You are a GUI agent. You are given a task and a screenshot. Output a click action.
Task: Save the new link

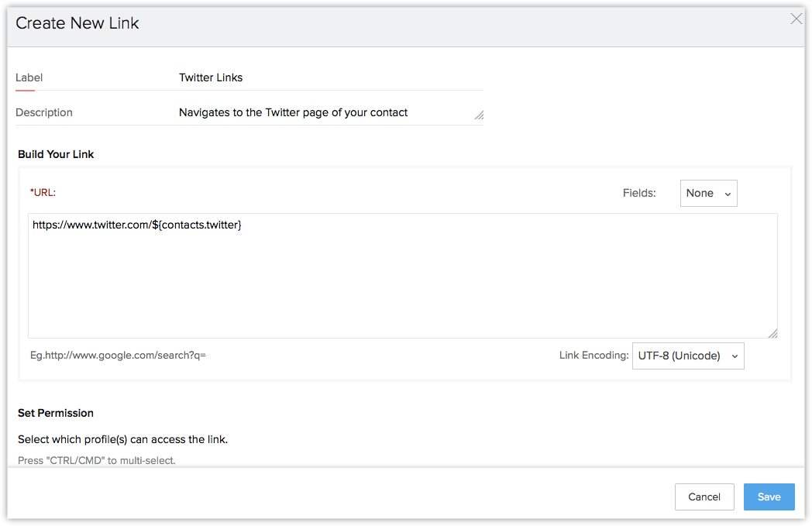coord(769,497)
